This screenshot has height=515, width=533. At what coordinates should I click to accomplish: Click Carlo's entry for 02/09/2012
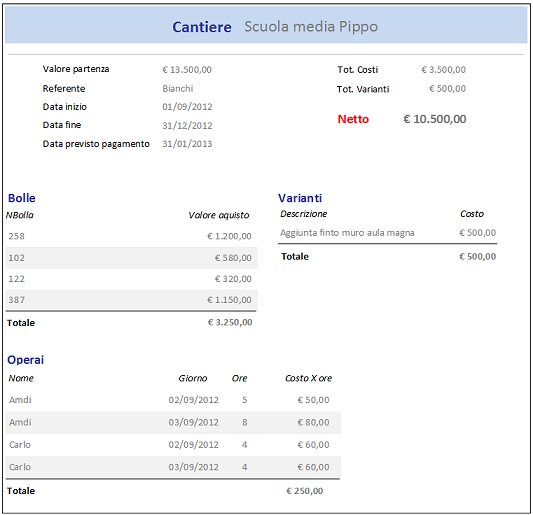tap(173, 445)
